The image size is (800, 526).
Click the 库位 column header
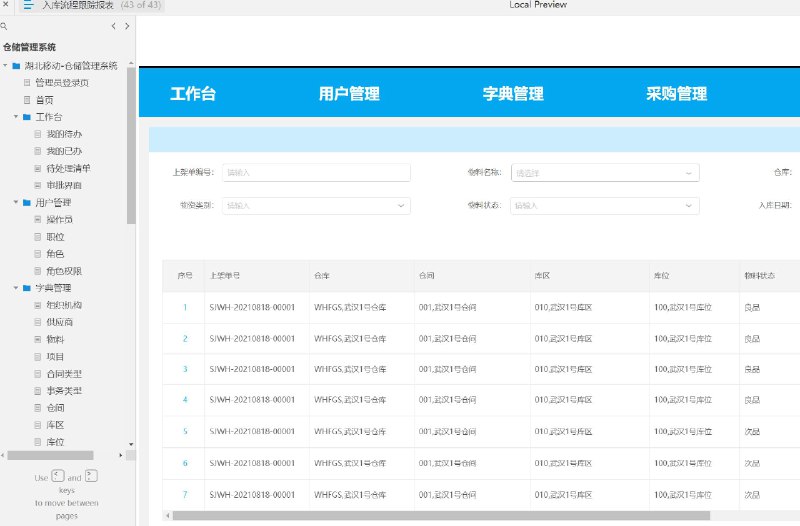662,275
